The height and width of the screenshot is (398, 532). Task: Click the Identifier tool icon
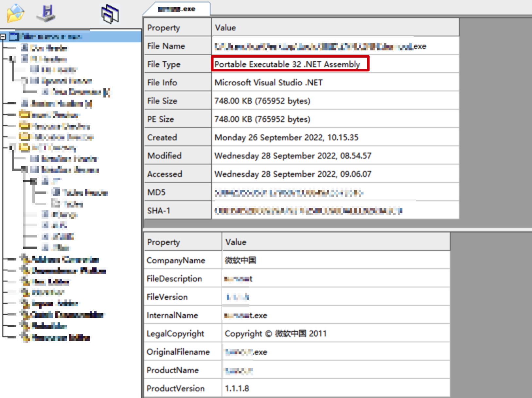(x=25, y=292)
